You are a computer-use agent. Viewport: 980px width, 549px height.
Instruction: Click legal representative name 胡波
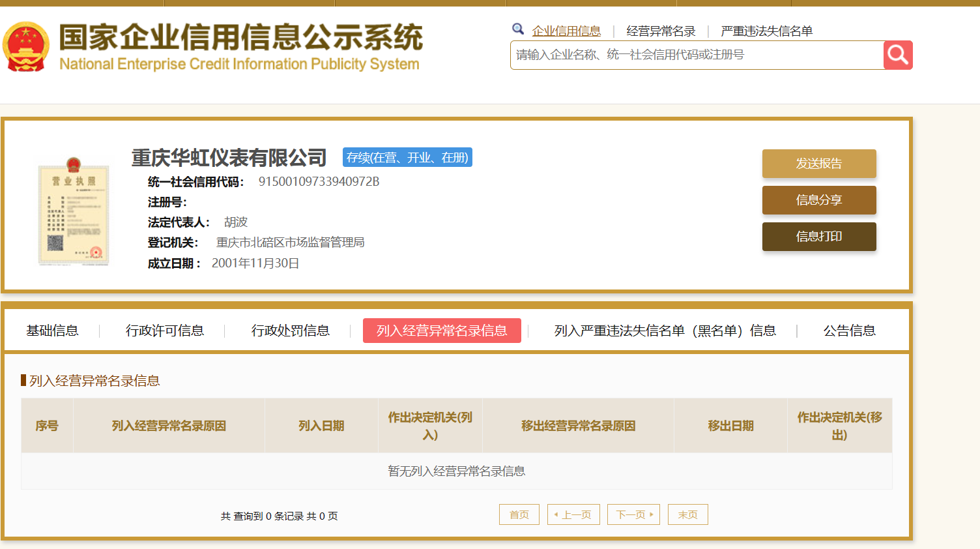tap(236, 222)
